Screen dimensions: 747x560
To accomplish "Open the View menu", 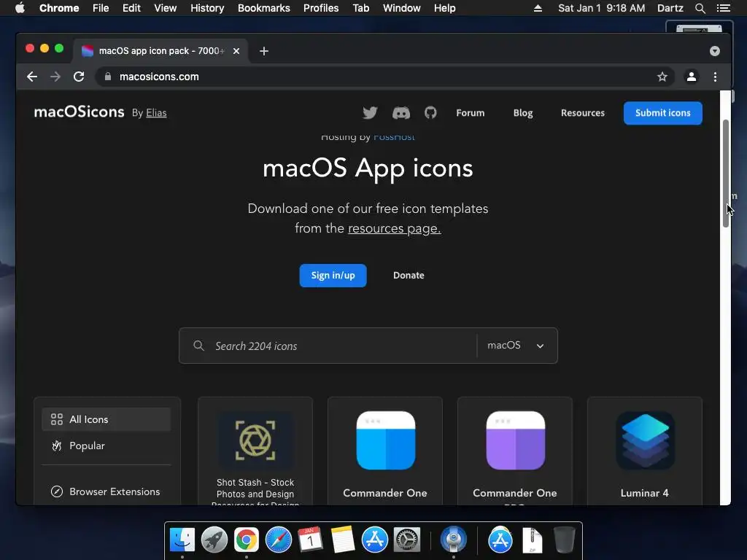I will point(166,8).
